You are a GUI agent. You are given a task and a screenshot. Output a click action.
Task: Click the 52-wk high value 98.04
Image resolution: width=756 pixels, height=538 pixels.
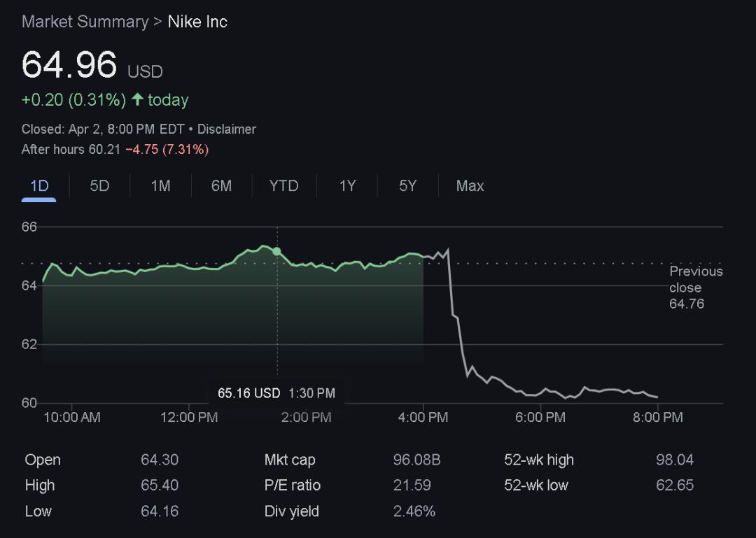point(674,460)
